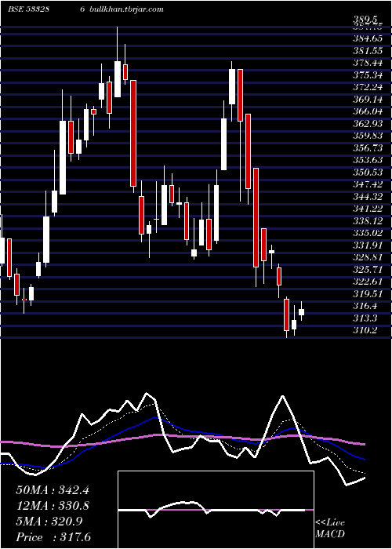The image size is (392, 549).
Task: Click the tallest white candle's upper wick near 389
Action: (118, 44)
